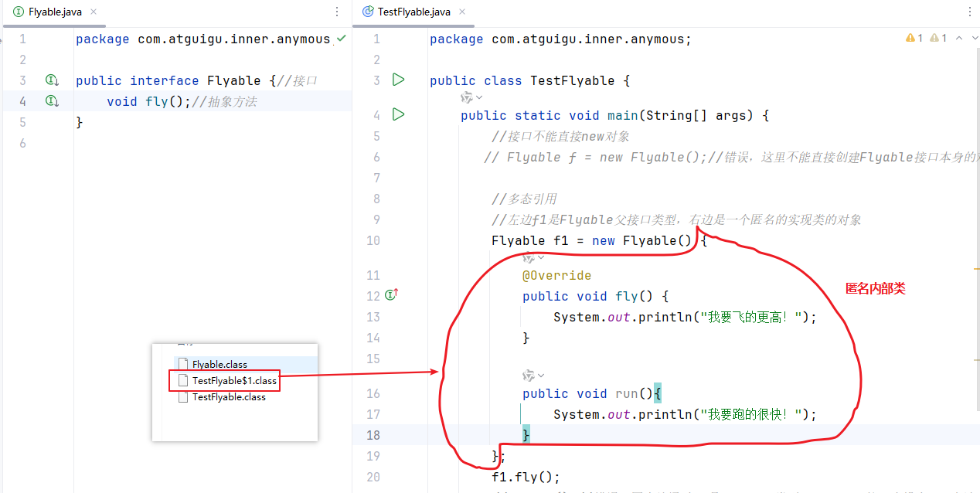
Task: Click lower warning stripe mark on right scrollbar
Action: pyautogui.click(x=975, y=360)
